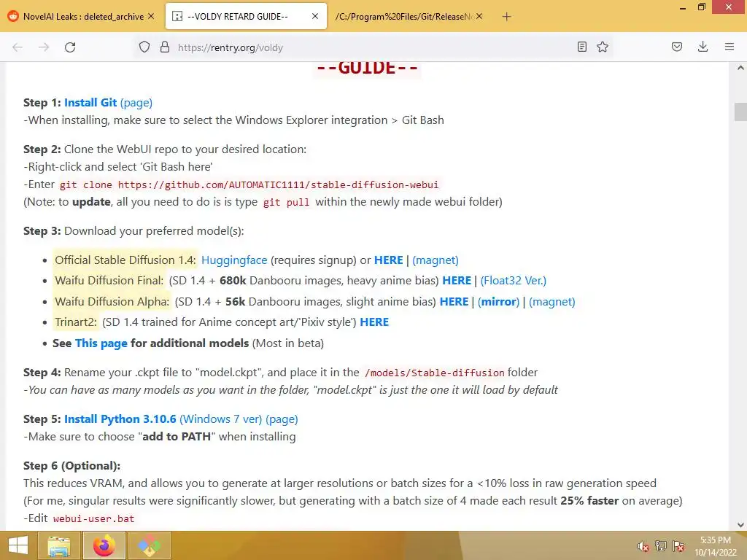Open Stable Diffusion 1.4 (magnet) link
The image size is (747, 560).
click(x=436, y=260)
